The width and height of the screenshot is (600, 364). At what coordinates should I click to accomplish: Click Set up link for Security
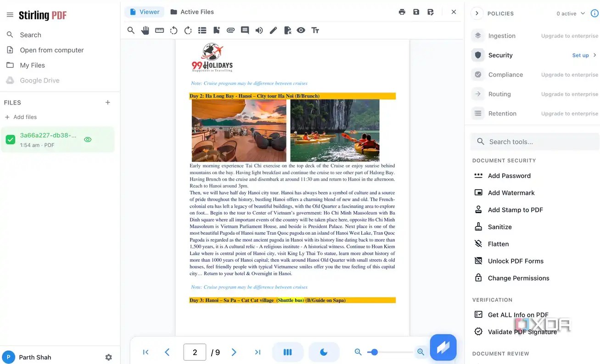coord(580,55)
